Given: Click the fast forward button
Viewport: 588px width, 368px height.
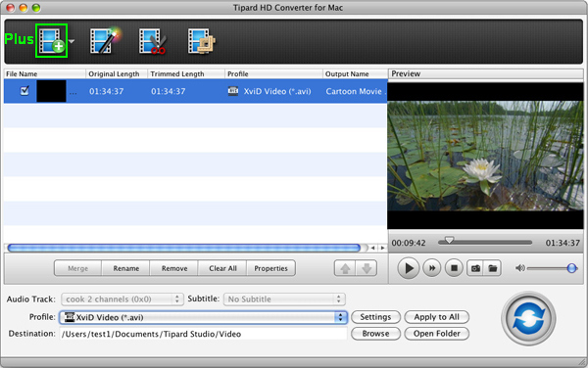Looking at the screenshot, I should point(432,268).
